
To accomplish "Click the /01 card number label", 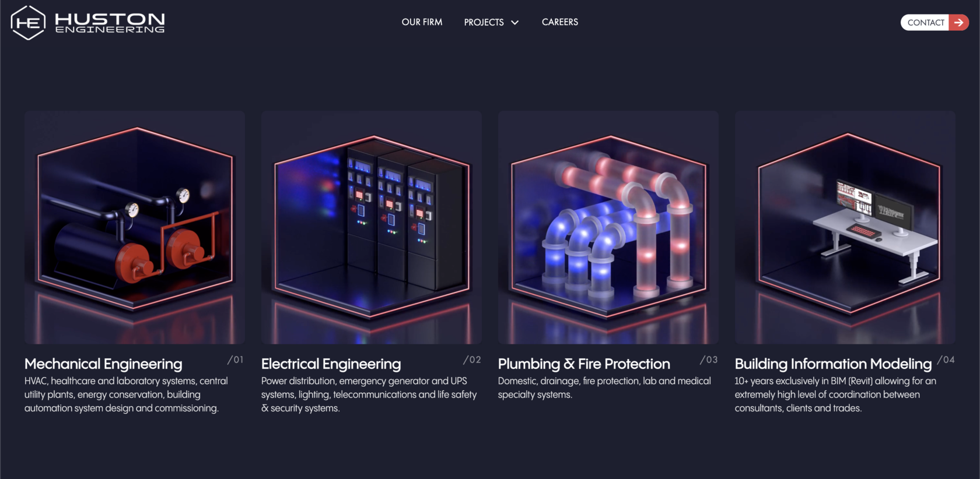I will (236, 360).
